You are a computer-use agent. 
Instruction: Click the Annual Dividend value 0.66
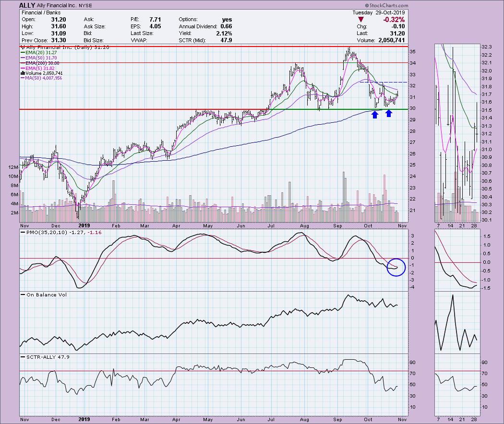226,26
